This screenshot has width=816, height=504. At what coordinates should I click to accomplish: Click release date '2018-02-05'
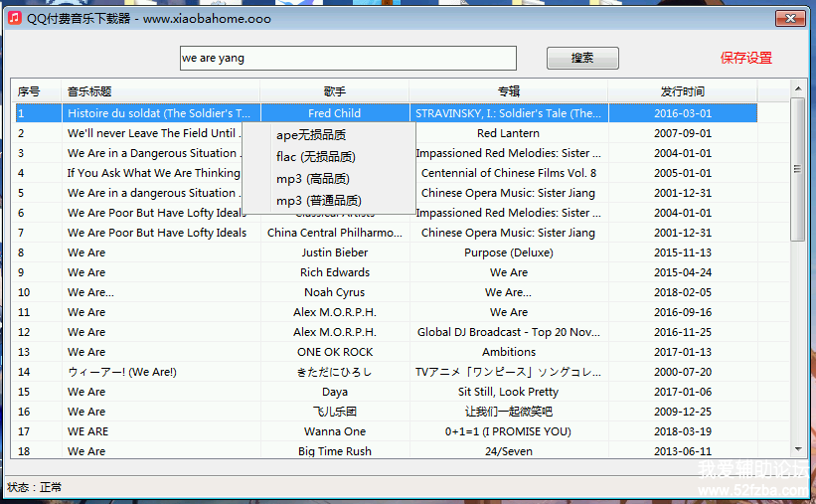pos(682,292)
